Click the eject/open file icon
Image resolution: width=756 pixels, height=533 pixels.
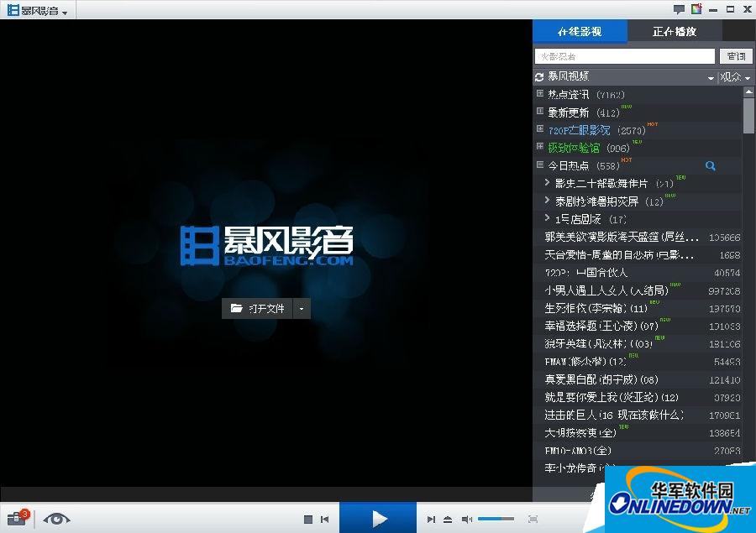(x=448, y=519)
